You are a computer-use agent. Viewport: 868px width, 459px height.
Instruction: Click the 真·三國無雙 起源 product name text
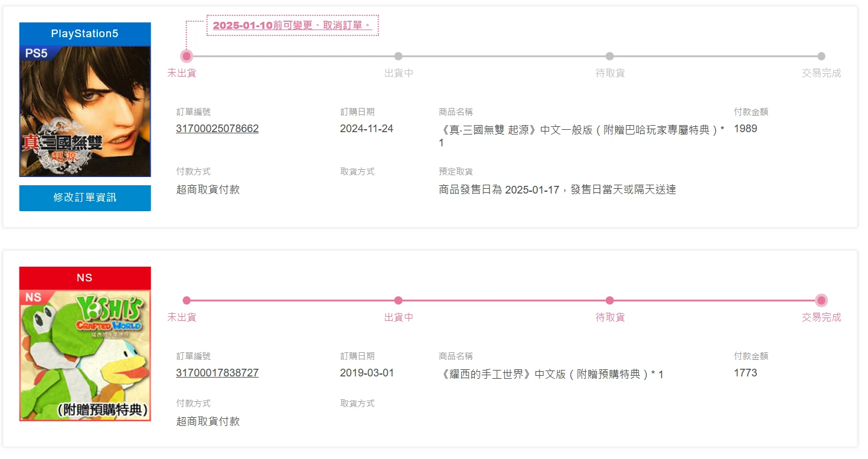pos(582,130)
